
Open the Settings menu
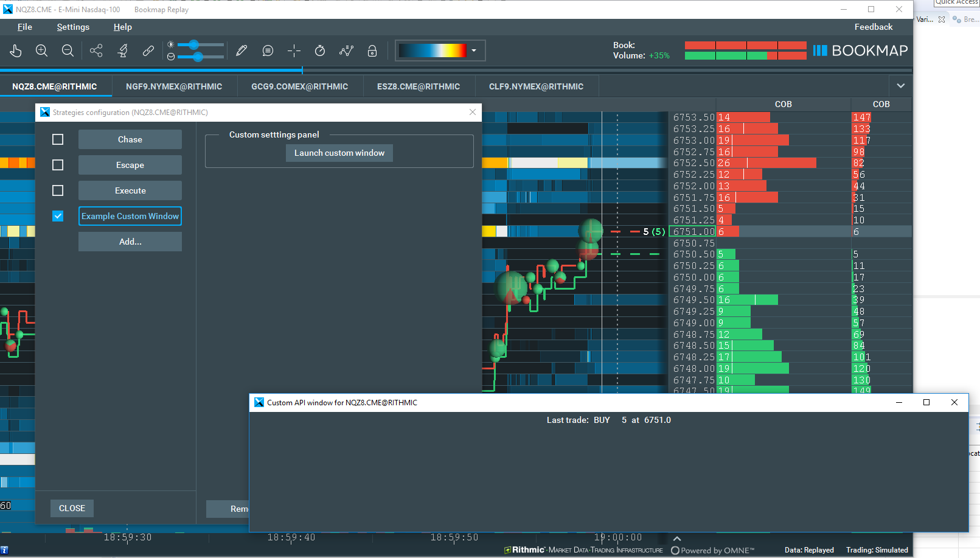(73, 27)
